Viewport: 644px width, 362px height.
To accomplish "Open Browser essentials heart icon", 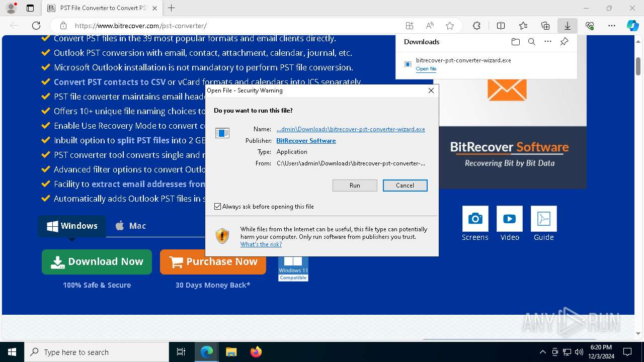I will (590, 26).
